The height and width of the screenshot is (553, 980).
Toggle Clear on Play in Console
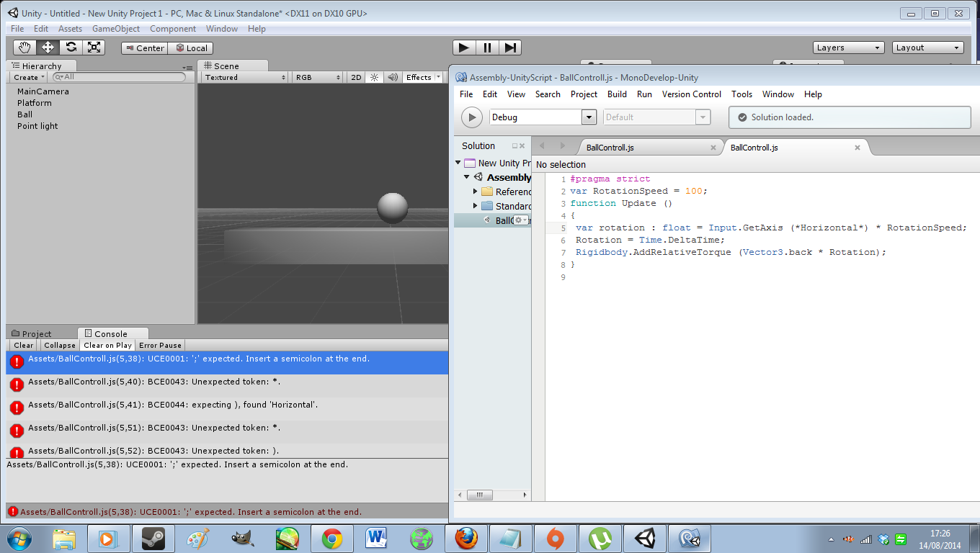tap(107, 345)
